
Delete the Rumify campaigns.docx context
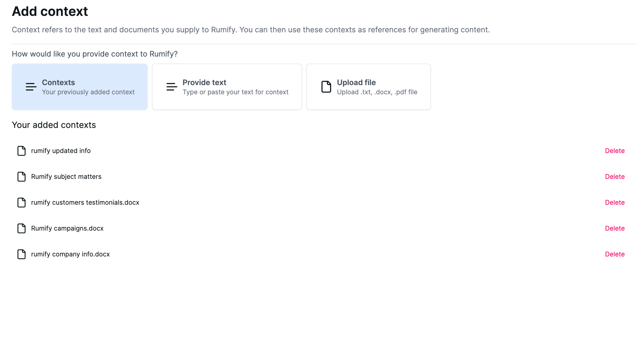click(615, 228)
